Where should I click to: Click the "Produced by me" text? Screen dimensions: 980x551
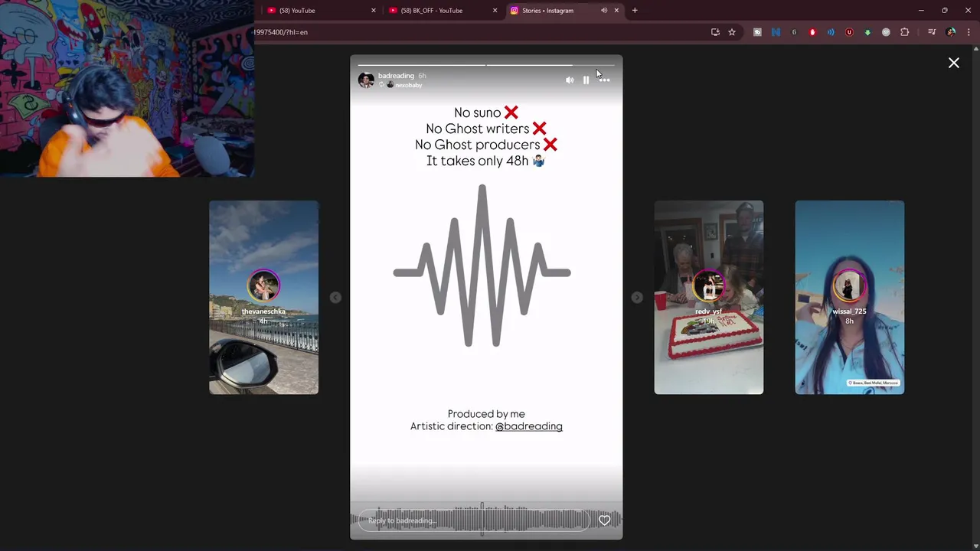point(486,414)
